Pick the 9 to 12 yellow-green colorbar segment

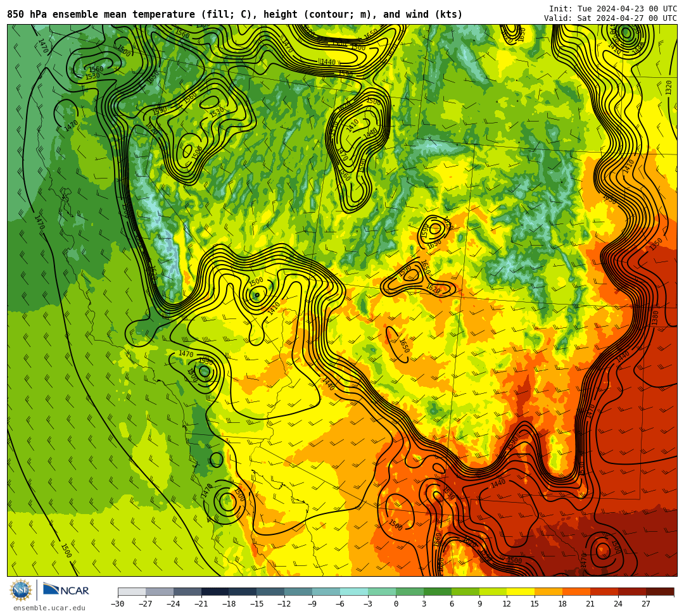[x=493, y=591]
